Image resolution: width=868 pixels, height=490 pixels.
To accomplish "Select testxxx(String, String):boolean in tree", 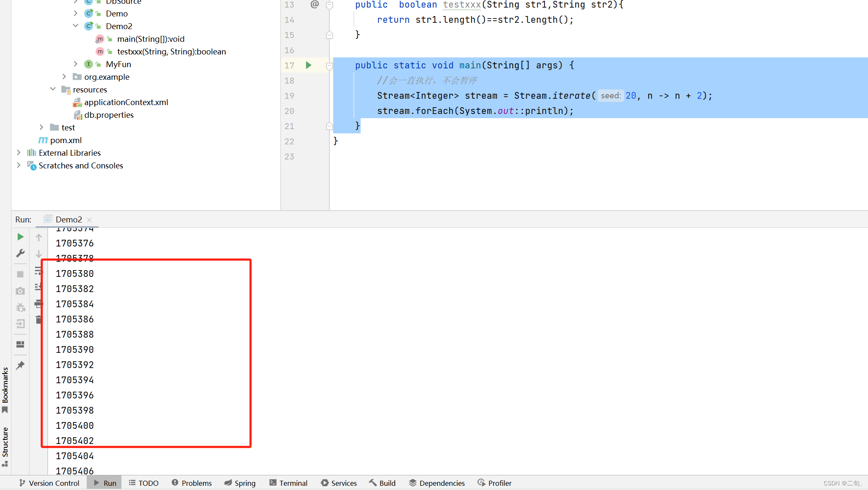I will click(x=171, y=51).
